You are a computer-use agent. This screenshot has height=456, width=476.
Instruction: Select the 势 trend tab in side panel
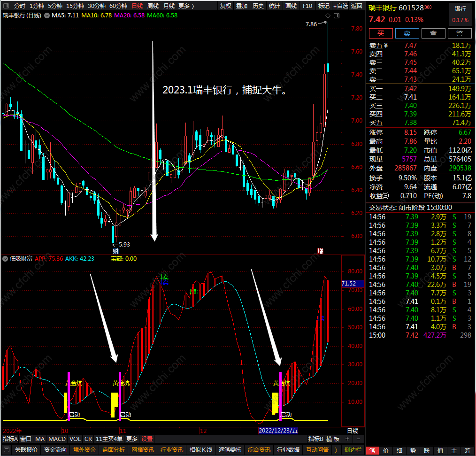tap(413, 450)
